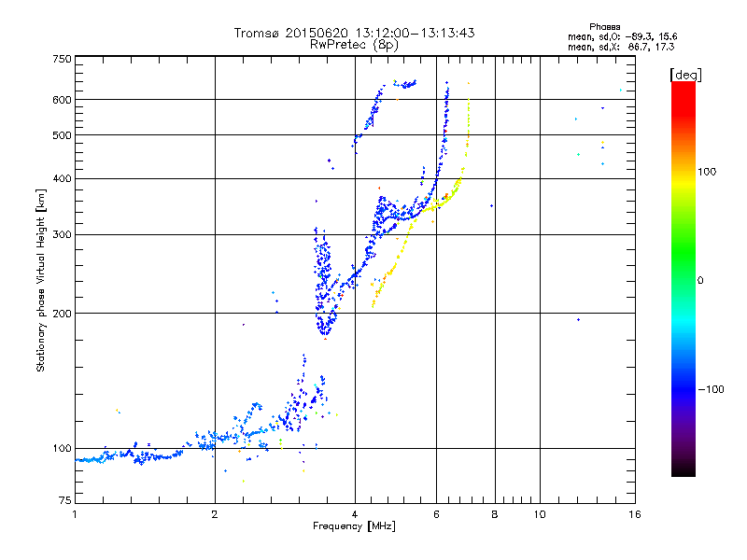The height and width of the screenshot is (560, 747).
Task: Click the y-axis label "200"
Action: 62,314
